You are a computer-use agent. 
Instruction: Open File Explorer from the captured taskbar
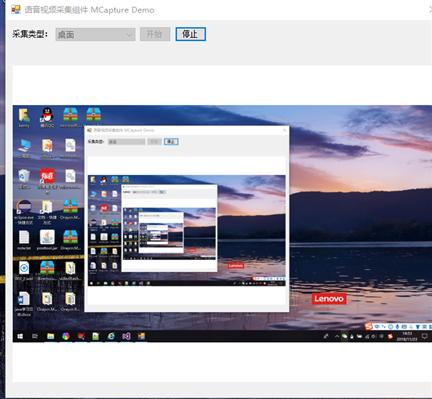(x=50, y=336)
